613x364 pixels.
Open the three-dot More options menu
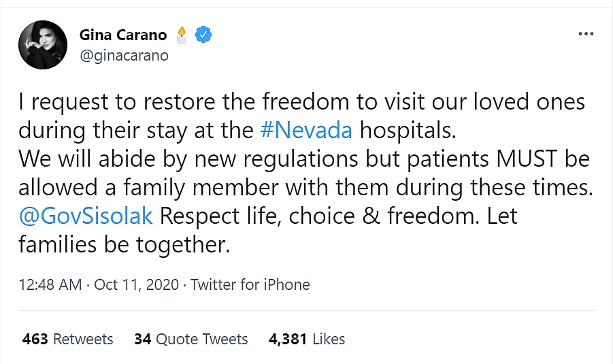(x=584, y=34)
